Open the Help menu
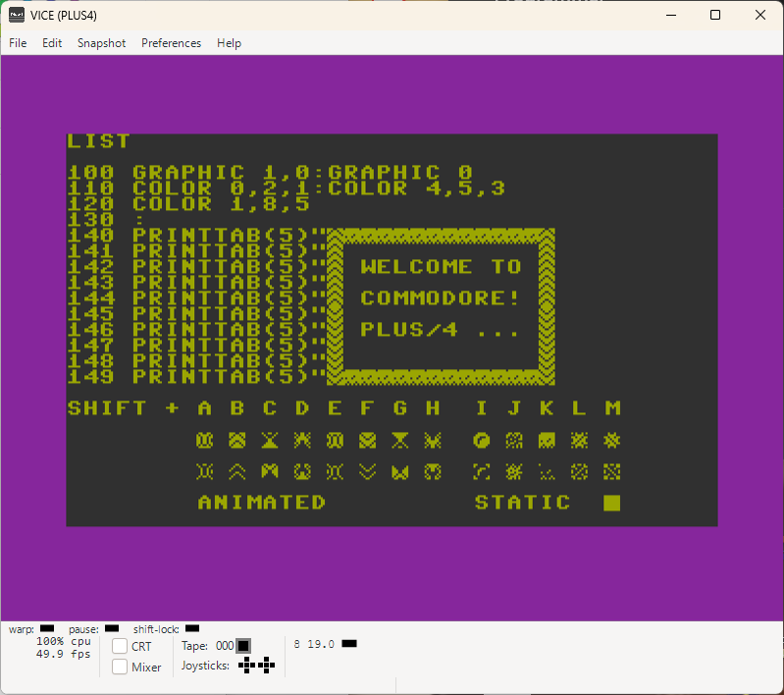 click(229, 43)
